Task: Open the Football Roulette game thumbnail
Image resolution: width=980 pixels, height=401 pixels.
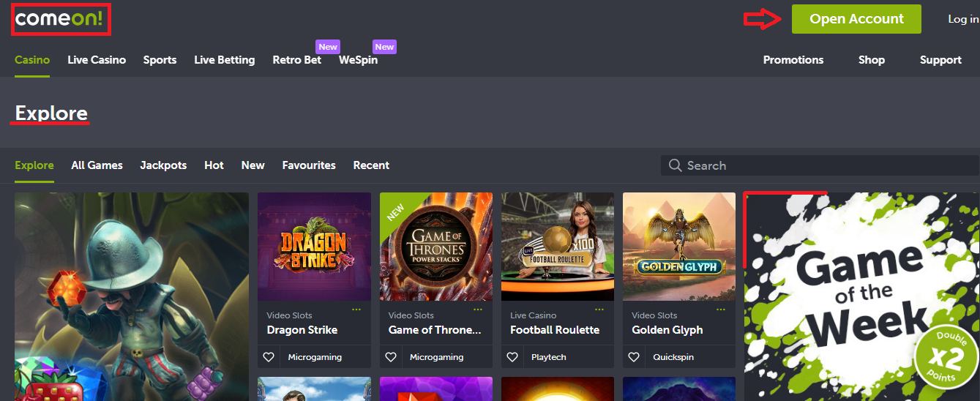Action: pyautogui.click(x=558, y=247)
